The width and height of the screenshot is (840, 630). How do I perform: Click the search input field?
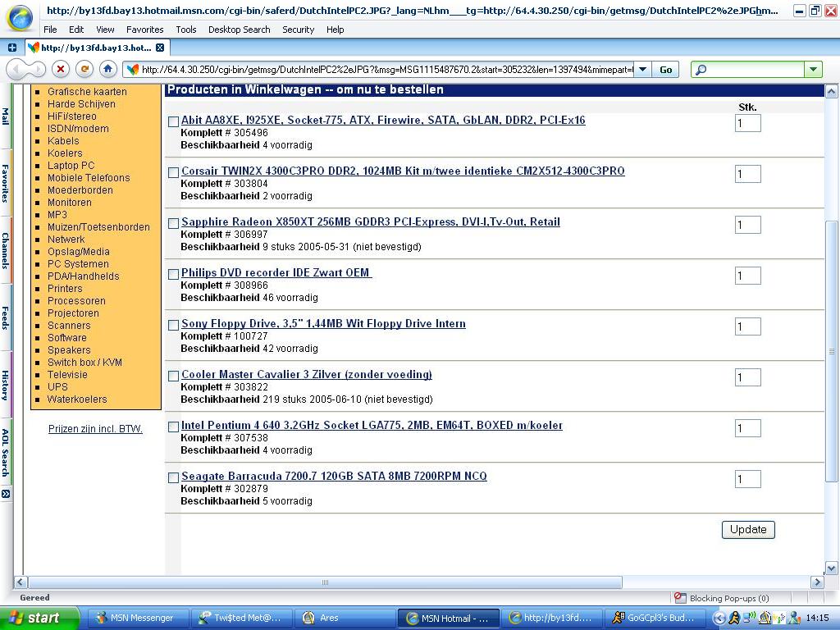[756, 70]
